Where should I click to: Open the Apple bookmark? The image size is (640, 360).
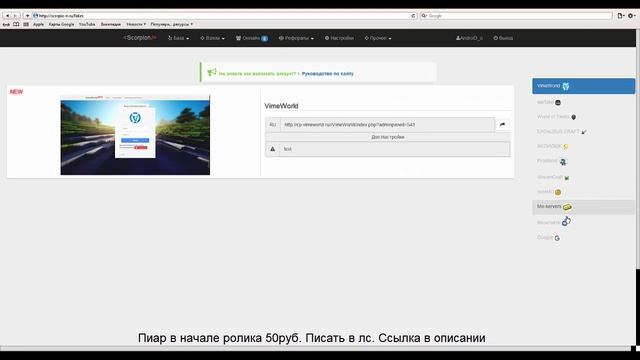pyautogui.click(x=38, y=24)
